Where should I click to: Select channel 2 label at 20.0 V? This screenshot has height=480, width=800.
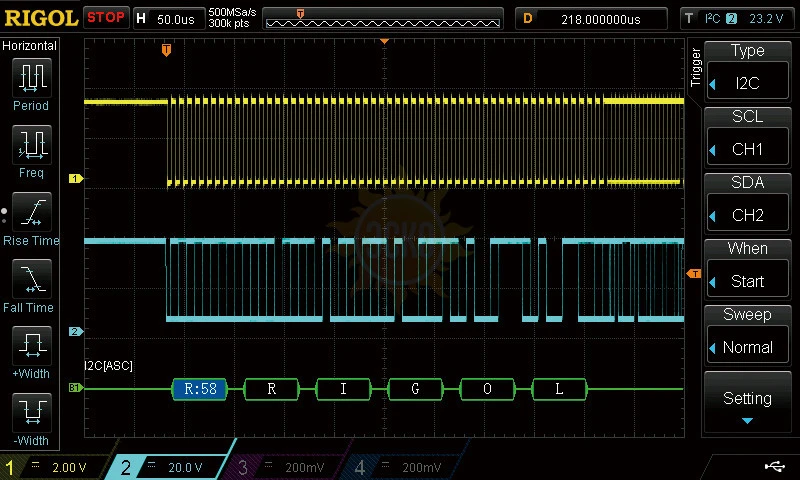click(x=168, y=467)
